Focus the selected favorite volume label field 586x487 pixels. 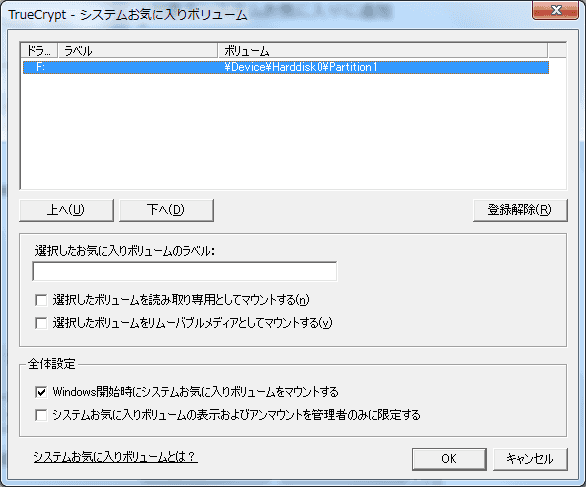pyautogui.click(x=185, y=271)
